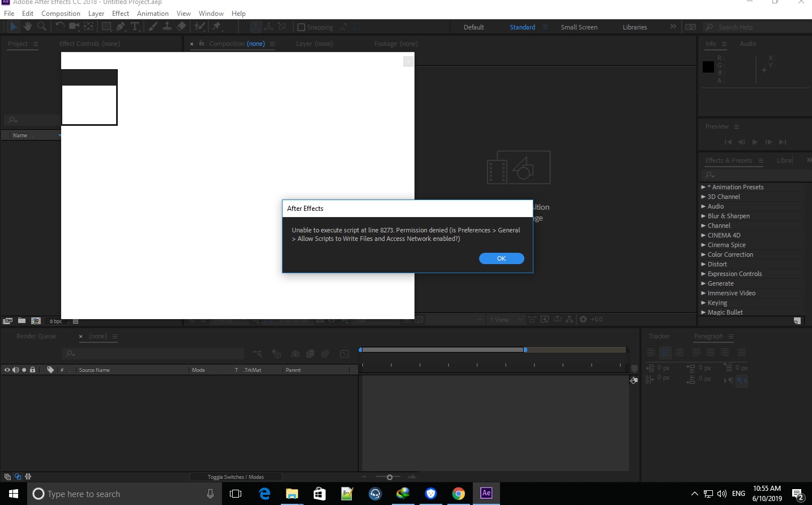
Task: Open the Animation menu
Action: click(153, 13)
